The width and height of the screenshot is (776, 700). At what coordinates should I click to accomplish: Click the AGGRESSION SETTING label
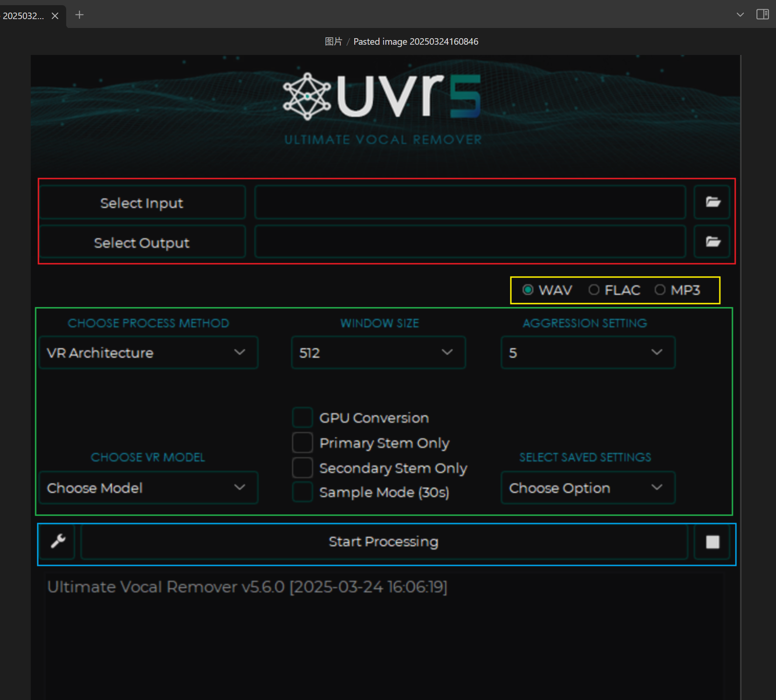tap(585, 323)
